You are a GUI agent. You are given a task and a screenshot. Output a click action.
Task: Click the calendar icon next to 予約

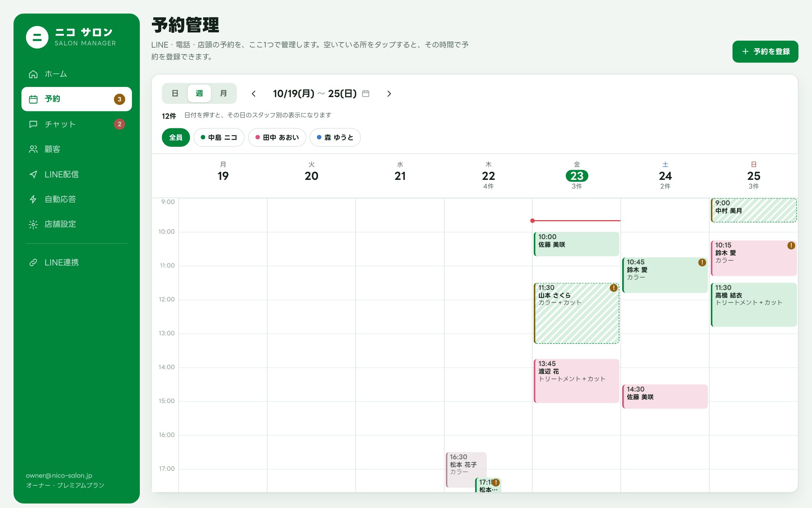[x=33, y=99]
